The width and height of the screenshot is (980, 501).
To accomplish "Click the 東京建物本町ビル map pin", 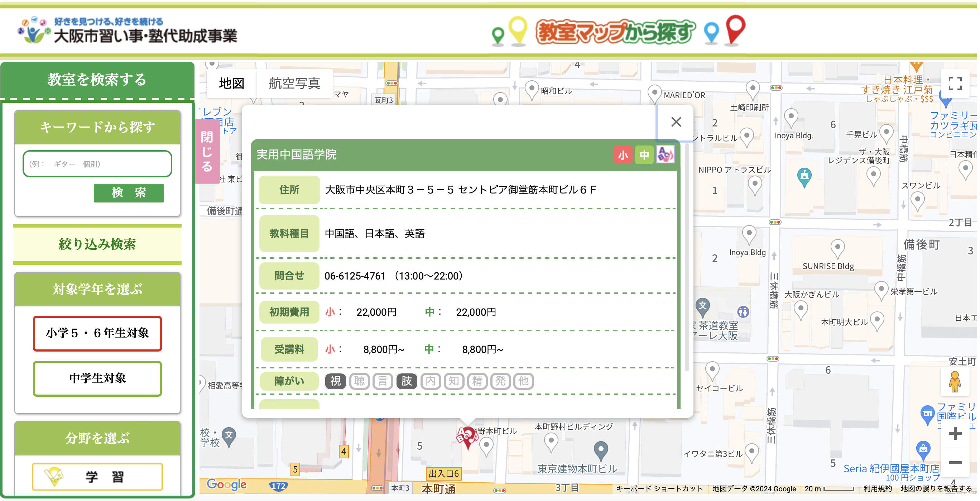I will click(x=600, y=450).
